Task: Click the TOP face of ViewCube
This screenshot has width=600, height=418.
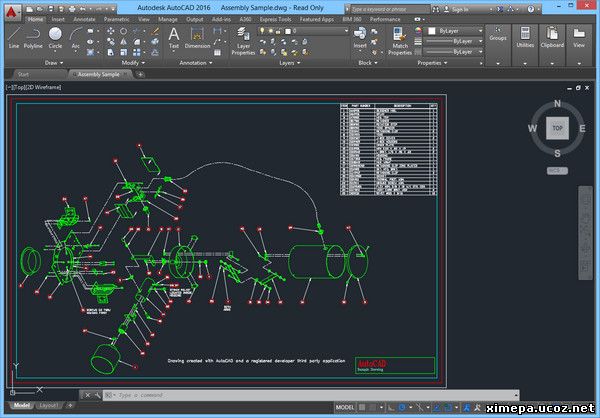Action: pos(557,128)
